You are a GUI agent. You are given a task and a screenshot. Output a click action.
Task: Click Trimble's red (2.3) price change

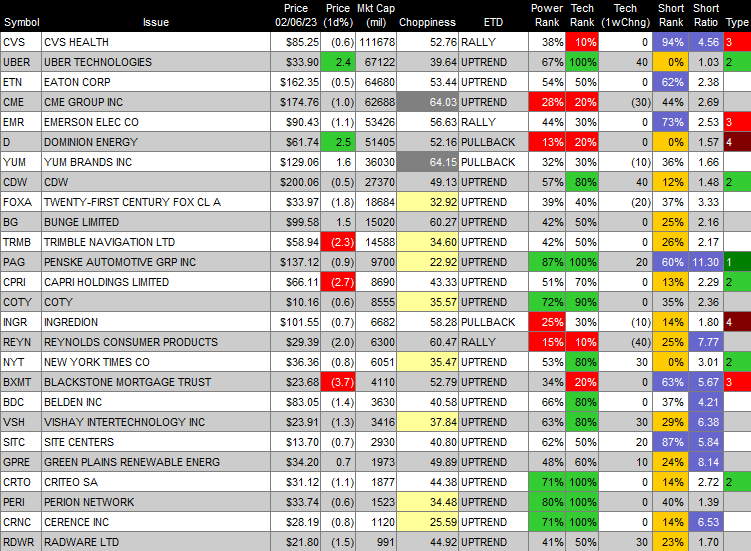coord(338,242)
